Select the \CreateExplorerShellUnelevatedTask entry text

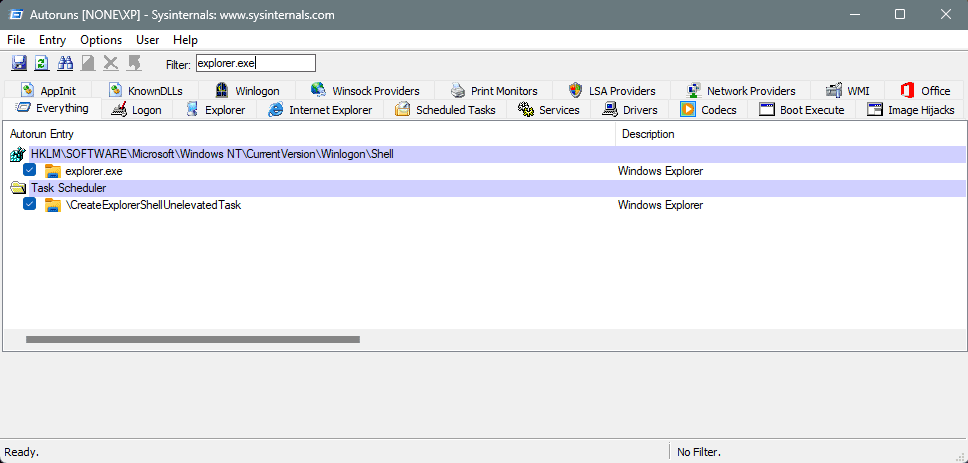point(153,205)
